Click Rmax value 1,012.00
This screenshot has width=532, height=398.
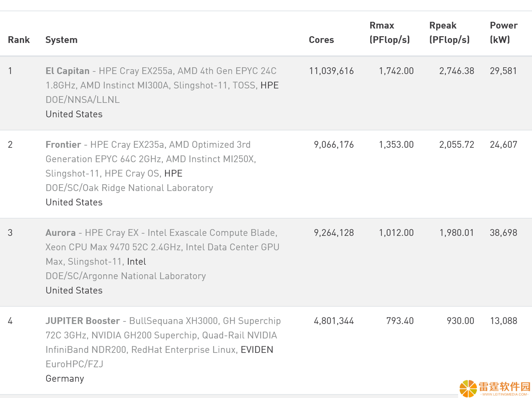tap(396, 232)
